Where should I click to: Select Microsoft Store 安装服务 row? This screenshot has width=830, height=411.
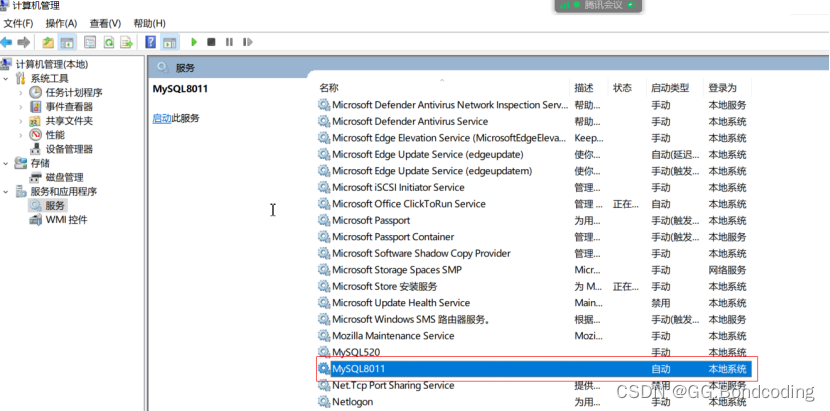533,286
